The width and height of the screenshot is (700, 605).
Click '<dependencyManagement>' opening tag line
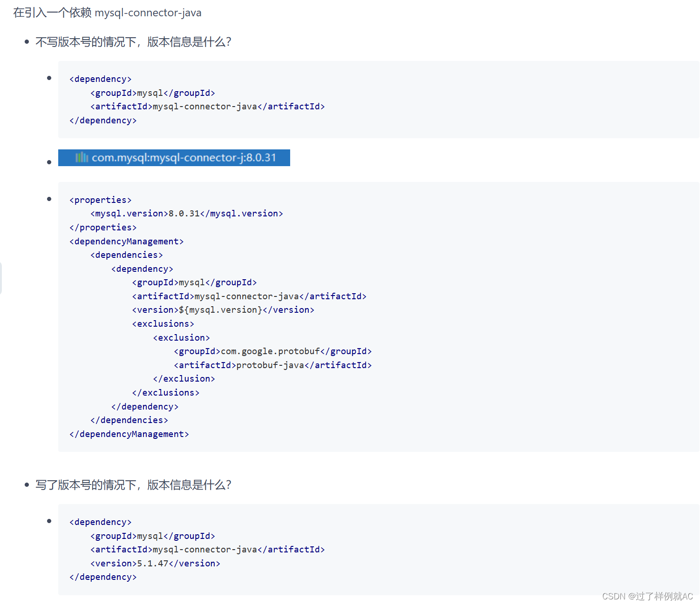[x=127, y=242]
